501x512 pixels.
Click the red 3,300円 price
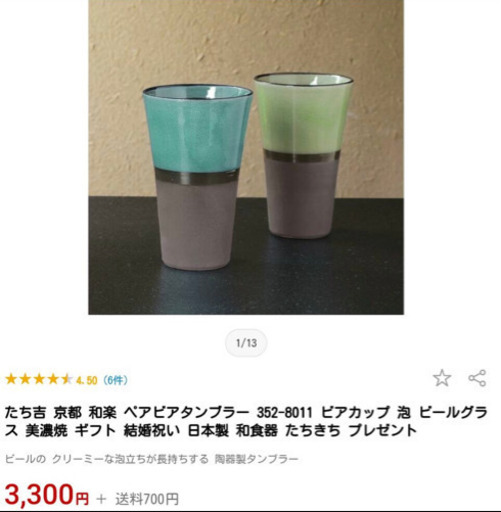(x=47, y=495)
